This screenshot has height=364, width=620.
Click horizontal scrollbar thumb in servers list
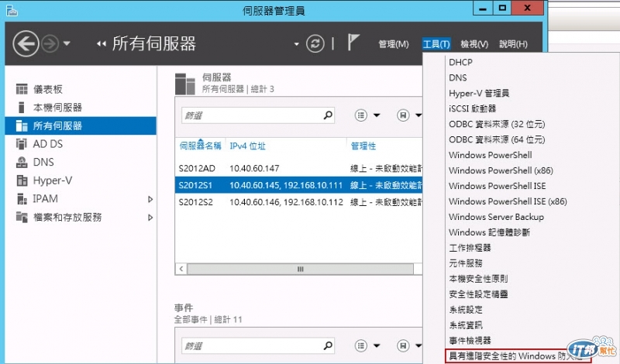(300, 270)
